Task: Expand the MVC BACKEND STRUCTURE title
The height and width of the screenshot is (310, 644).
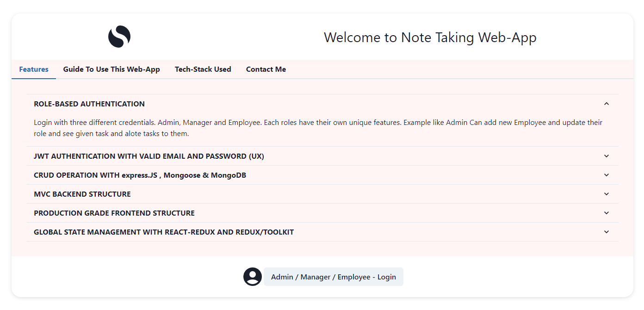Action: [82, 194]
